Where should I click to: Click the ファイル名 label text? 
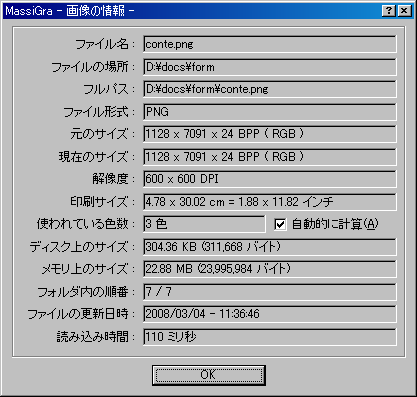105,44
